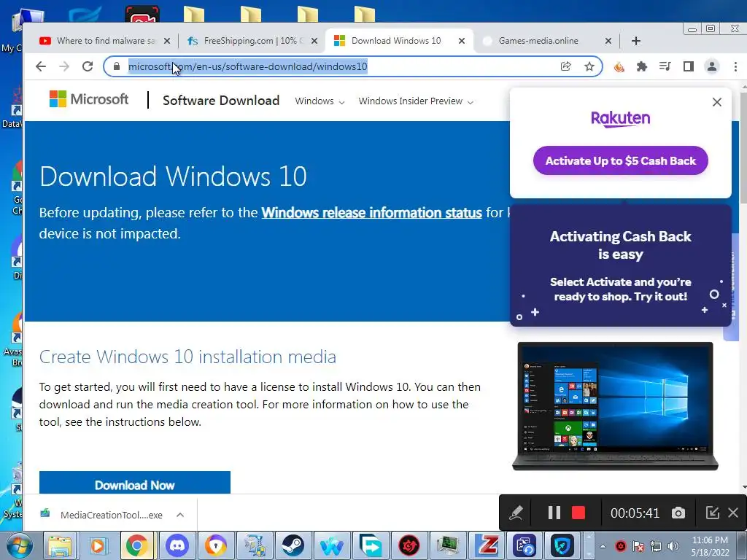Open Steam from the taskbar
Screen dimensions: 747x560
(x=293, y=545)
